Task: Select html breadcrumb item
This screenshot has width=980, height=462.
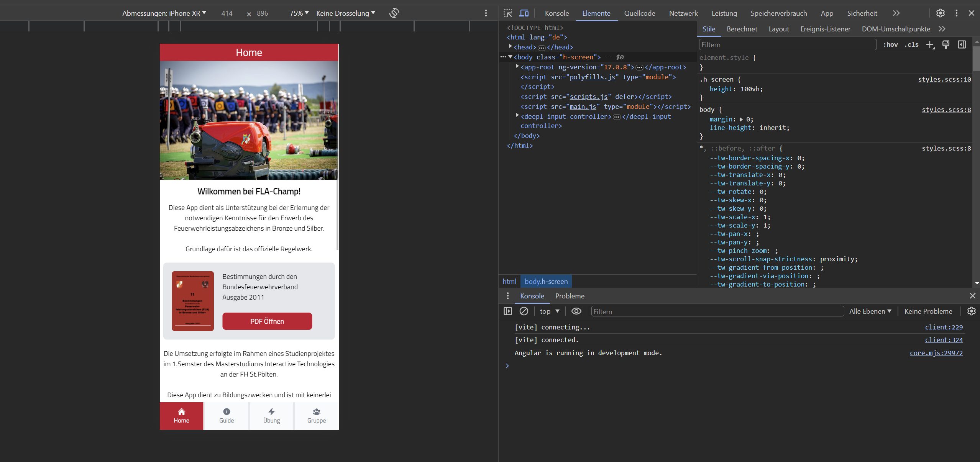Action: [x=509, y=281]
